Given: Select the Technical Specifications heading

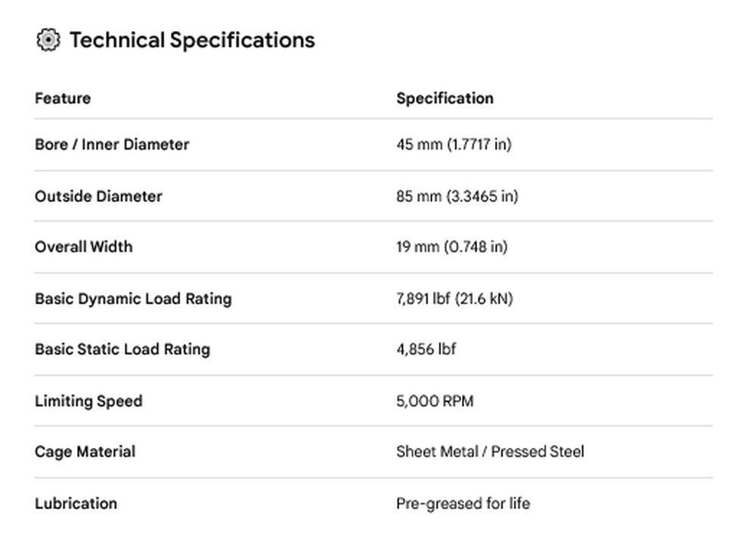Looking at the screenshot, I should click(x=192, y=40).
